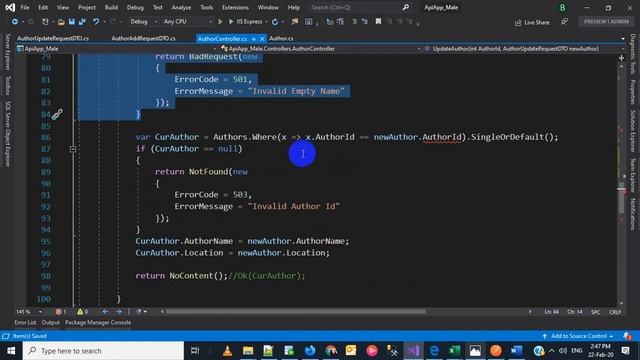Open the feedback icon beside Live Share

564,22
